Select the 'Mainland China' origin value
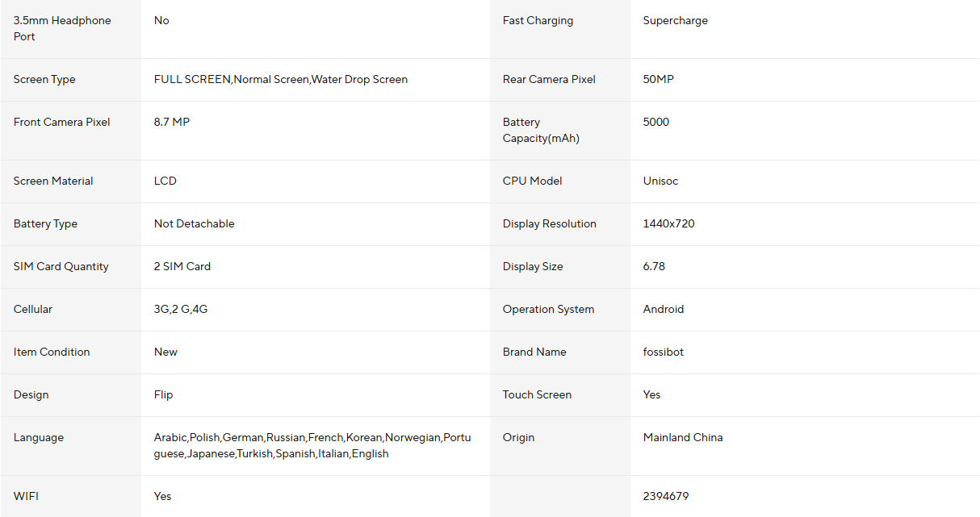Viewport: 980px width, 517px height. tap(682, 437)
